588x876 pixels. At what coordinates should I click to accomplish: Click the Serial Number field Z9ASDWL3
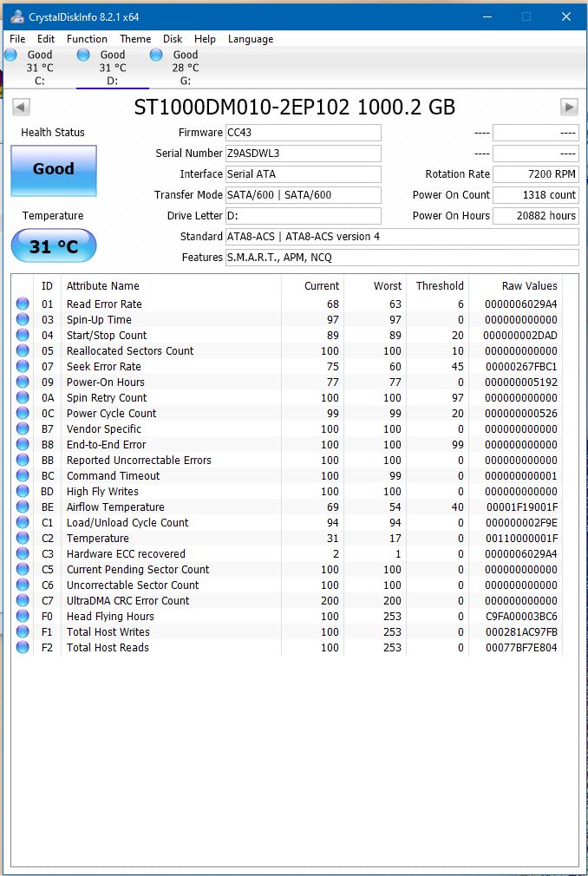[x=304, y=153]
